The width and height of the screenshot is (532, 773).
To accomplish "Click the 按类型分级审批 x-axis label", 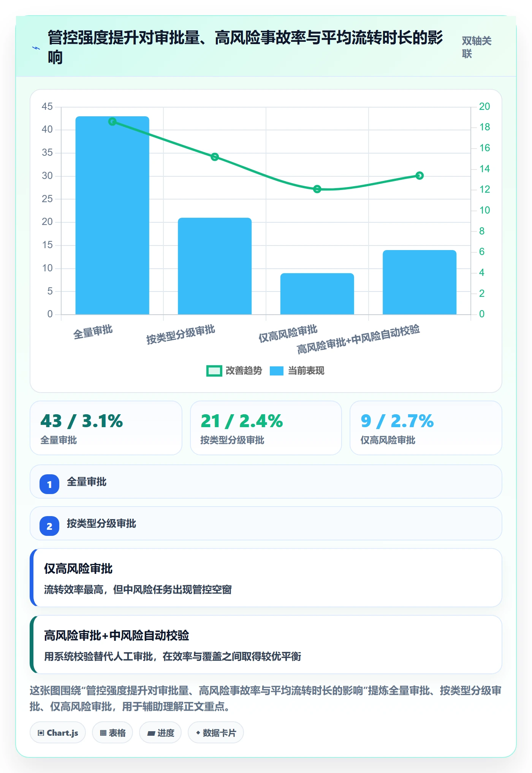I will coord(181,334).
